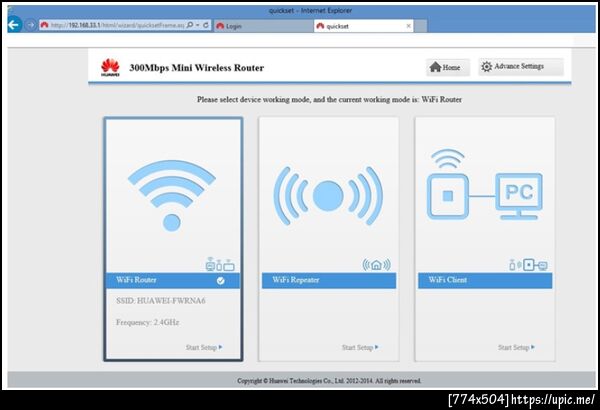Screen dimensions: 600x410
Task: Switch to the Login browser tab
Action: [263, 26]
